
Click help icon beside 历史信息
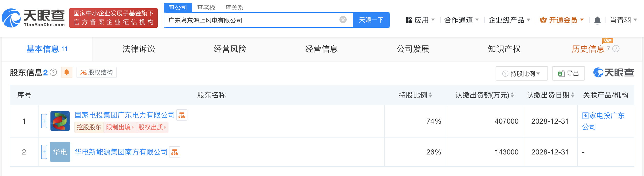[x=616, y=49]
